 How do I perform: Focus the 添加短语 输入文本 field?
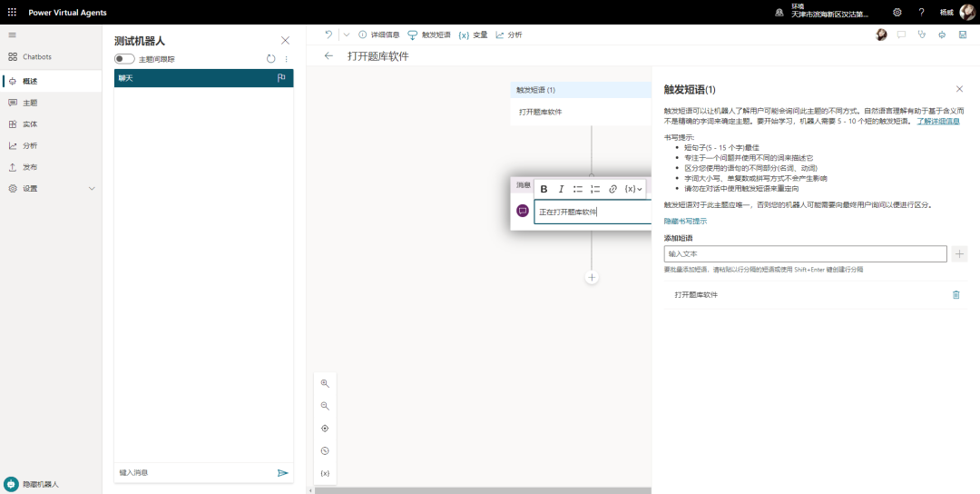[805, 254]
